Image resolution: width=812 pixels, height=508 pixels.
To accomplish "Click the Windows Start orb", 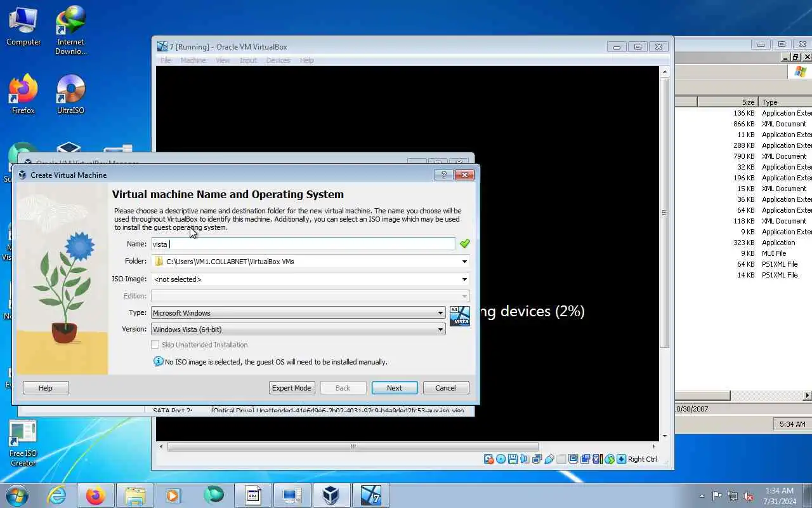I will point(17,495).
